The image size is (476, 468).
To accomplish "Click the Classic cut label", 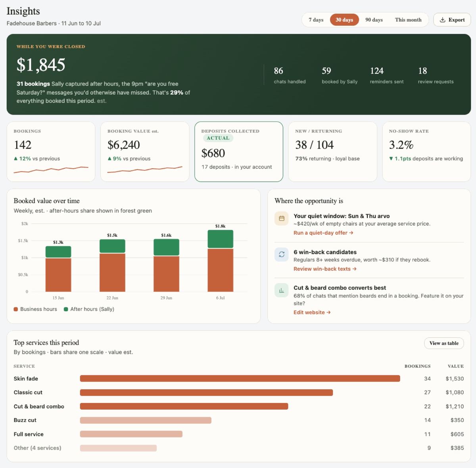I will [x=28, y=393].
